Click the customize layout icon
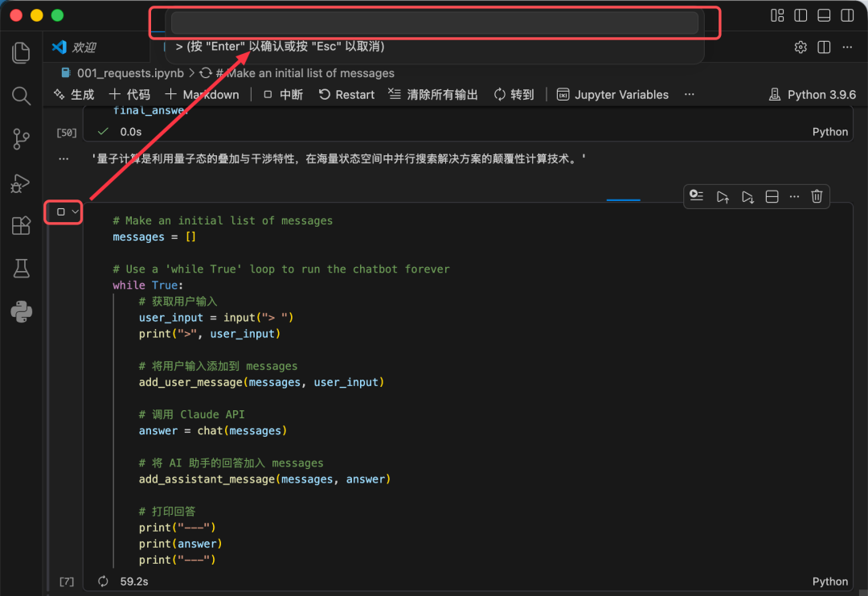 tap(777, 15)
